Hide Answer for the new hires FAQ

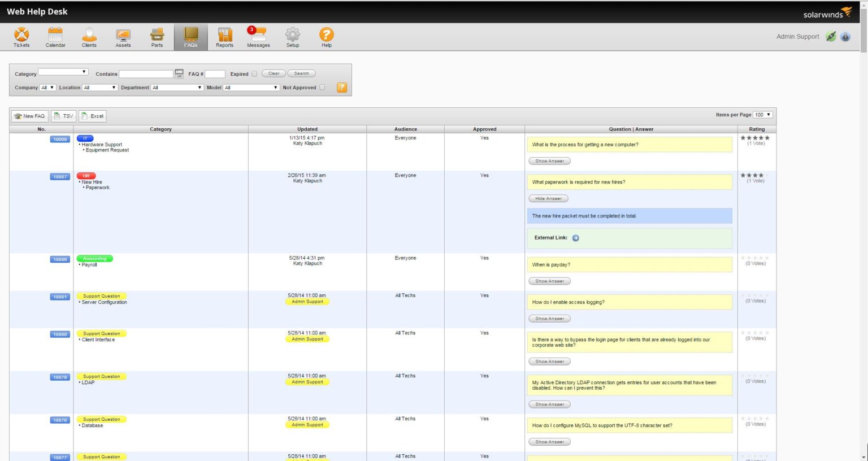pos(548,198)
